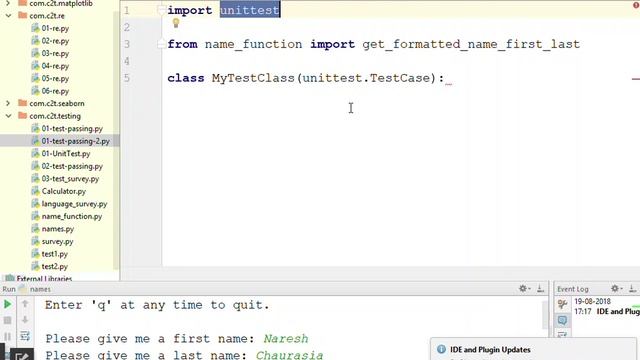Select the com.c2t.seaborn folder icon
The width and height of the screenshot is (640, 360).
[23, 103]
